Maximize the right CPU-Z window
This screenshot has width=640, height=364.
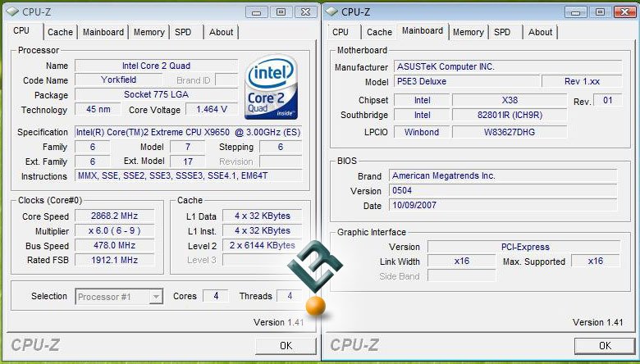point(601,11)
